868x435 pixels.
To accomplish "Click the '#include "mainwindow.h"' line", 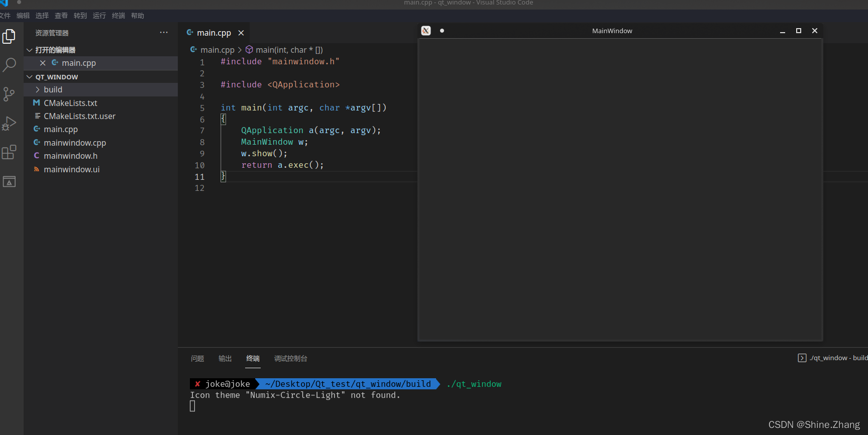I will [280, 61].
